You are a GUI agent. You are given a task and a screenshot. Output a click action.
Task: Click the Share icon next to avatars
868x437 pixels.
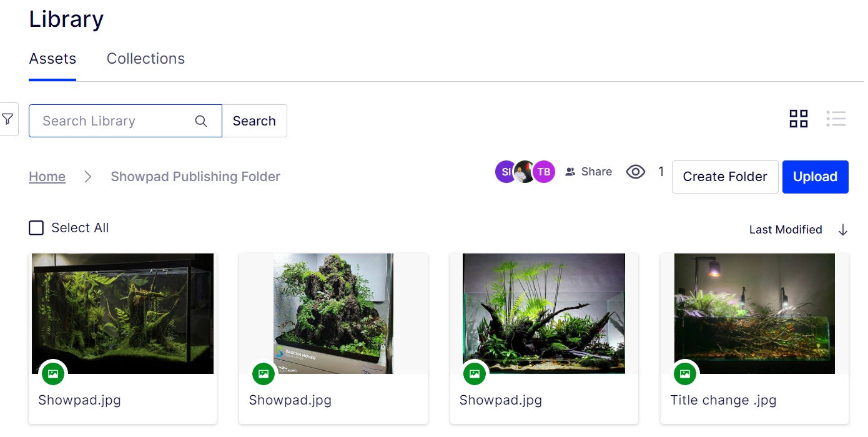click(x=570, y=171)
